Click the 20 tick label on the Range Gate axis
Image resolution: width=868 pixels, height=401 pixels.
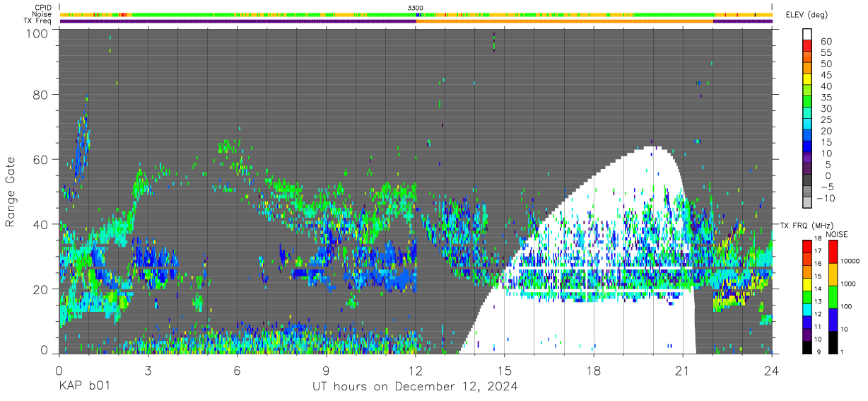point(40,289)
